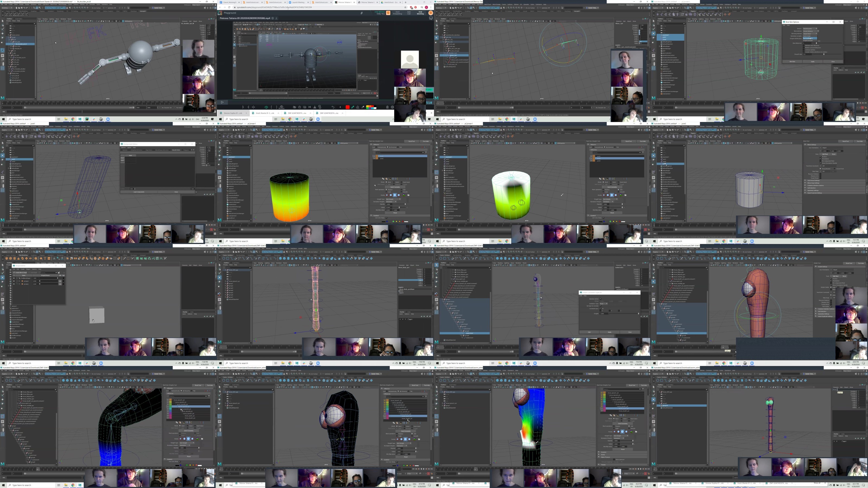Pick the Paint Selection tool in first robot-arm Maya frame

click(x=3, y=29)
